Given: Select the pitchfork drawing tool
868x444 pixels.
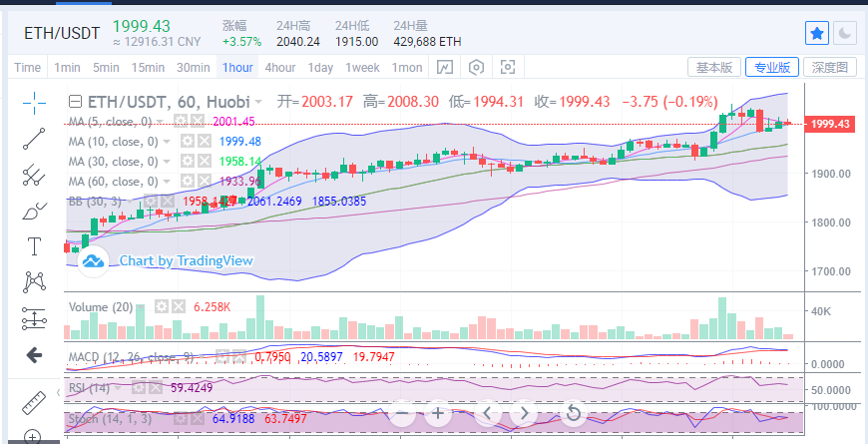Looking at the screenshot, I should (34, 175).
